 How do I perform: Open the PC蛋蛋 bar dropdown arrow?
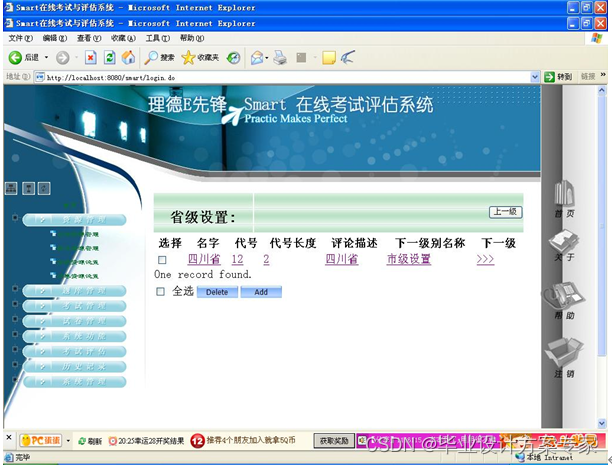point(68,441)
